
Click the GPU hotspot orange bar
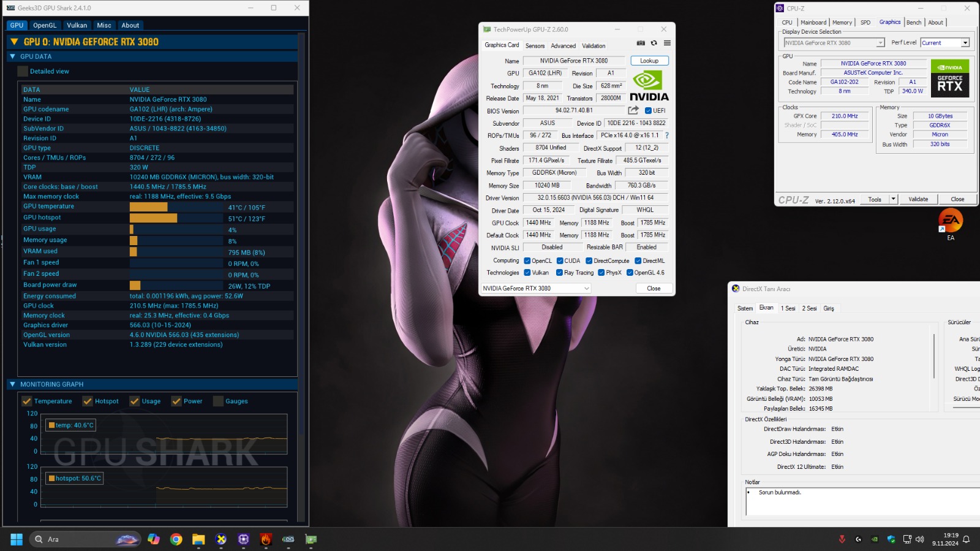(x=153, y=218)
